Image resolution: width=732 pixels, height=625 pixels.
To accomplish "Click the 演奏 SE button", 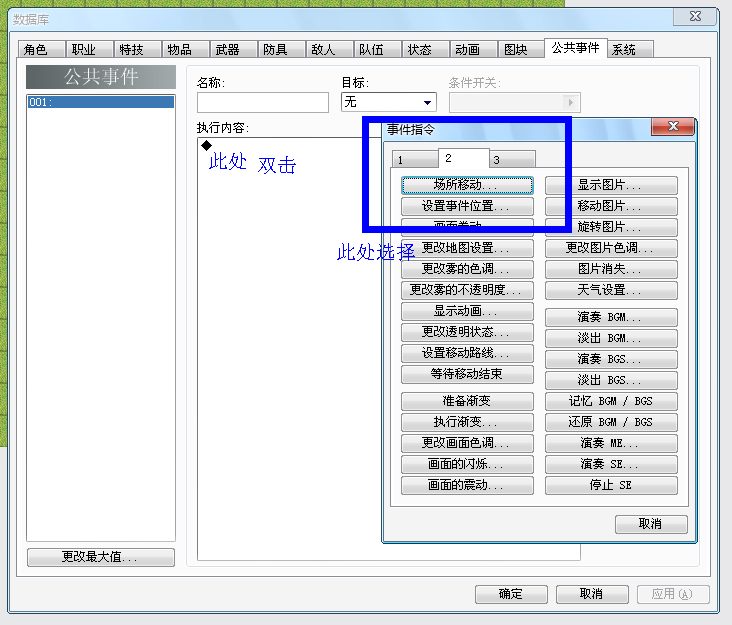I will [x=611, y=464].
